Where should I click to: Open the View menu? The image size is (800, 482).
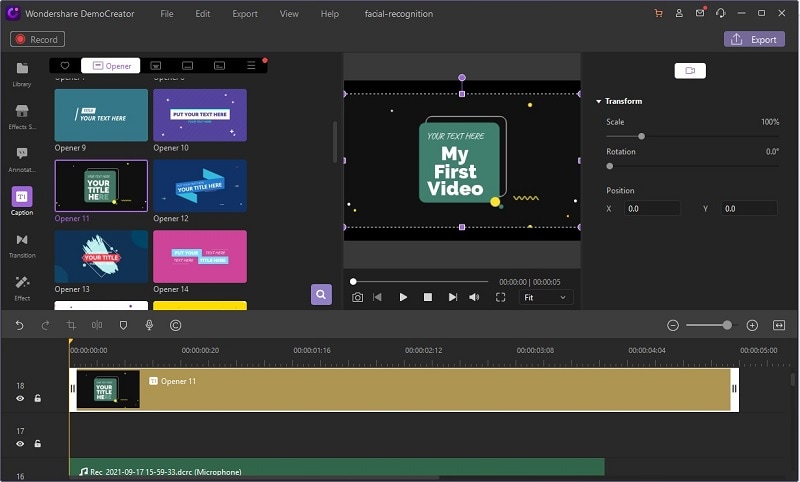tap(289, 14)
